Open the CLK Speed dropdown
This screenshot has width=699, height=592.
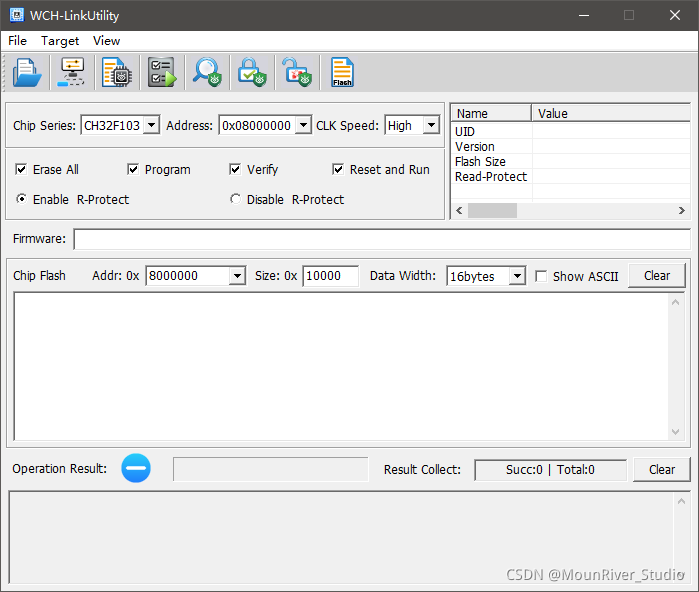pyautogui.click(x=431, y=125)
